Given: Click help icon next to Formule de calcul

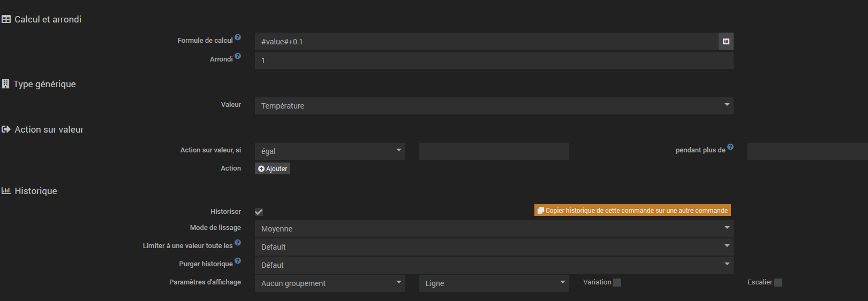Looking at the screenshot, I should pyautogui.click(x=238, y=37).
